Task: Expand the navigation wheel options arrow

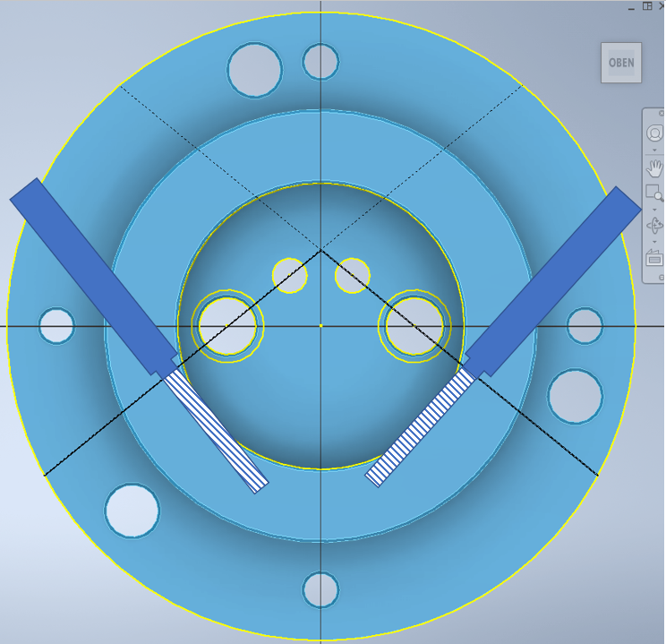Action: click(654, 150)
